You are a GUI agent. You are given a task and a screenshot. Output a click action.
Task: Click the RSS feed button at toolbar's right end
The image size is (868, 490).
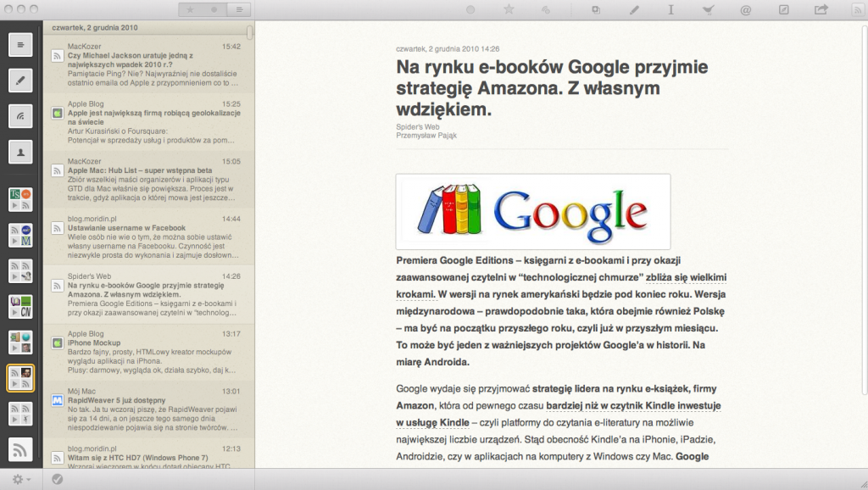(x=857, y=9)
